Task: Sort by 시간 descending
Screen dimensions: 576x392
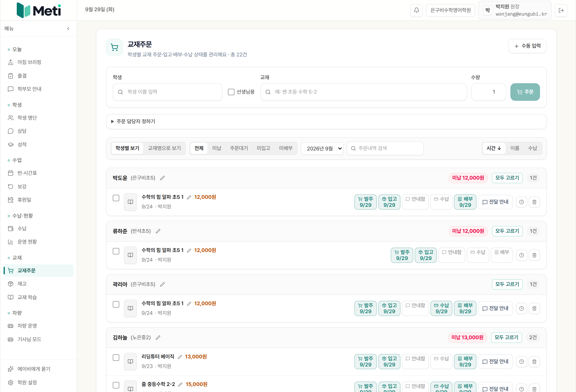Action: [x=494, y=148]
